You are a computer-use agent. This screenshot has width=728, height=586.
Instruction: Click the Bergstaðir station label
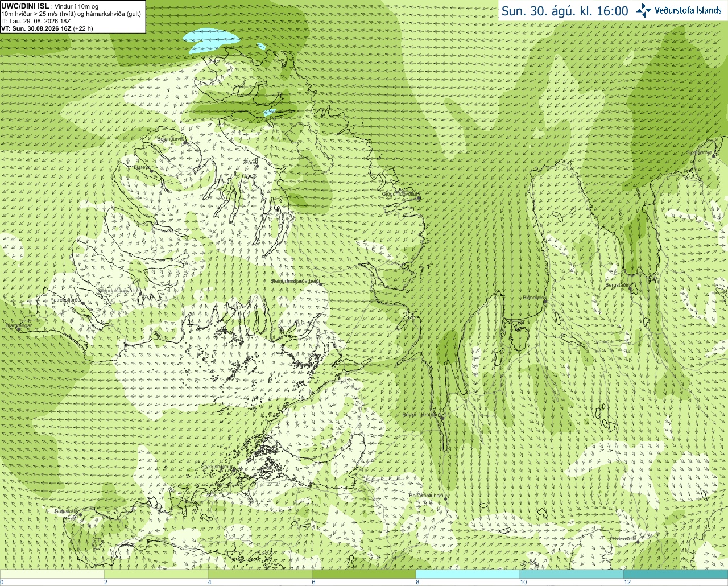617,285
